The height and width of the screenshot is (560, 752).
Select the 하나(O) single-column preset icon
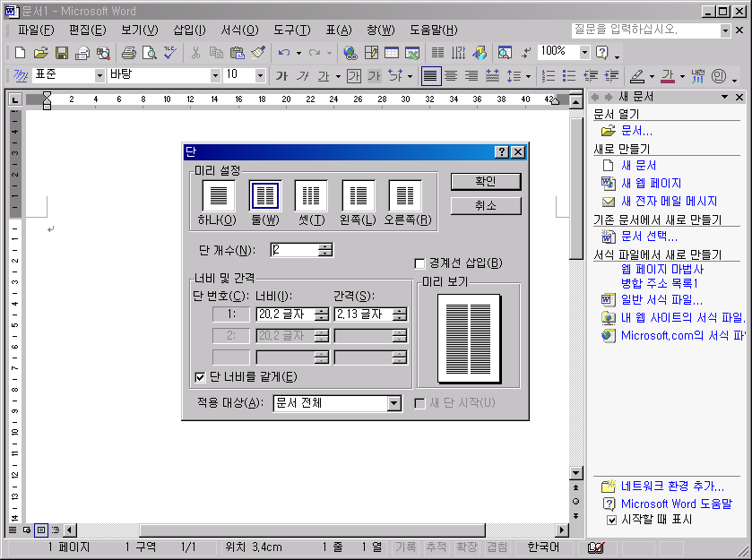coord(218,195)
